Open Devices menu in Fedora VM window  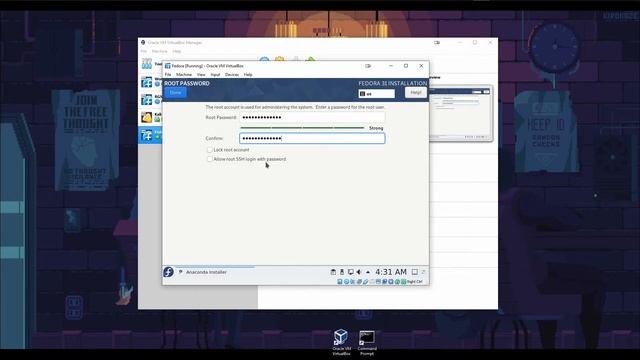click(x=232, y=75)
